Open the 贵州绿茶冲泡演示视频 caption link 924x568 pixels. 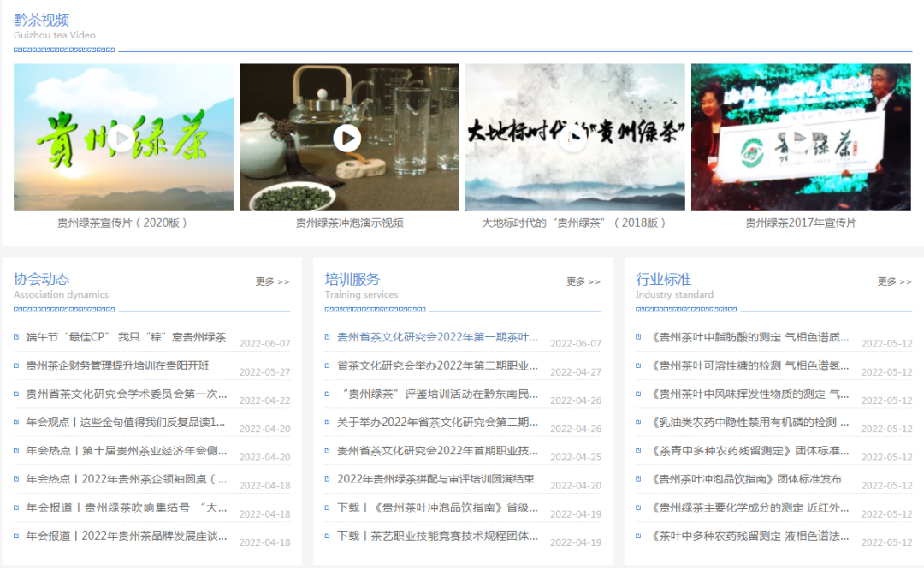[349, 222]
